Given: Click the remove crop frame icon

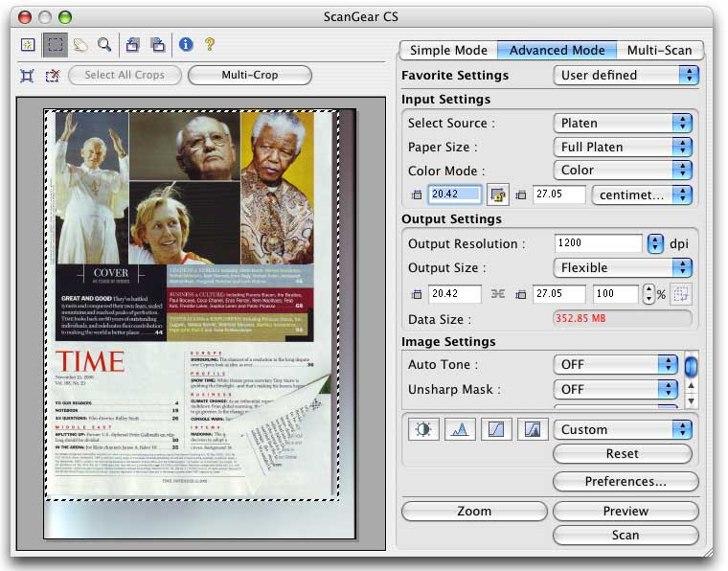Looking at the screenshot, I should [53, 75].
